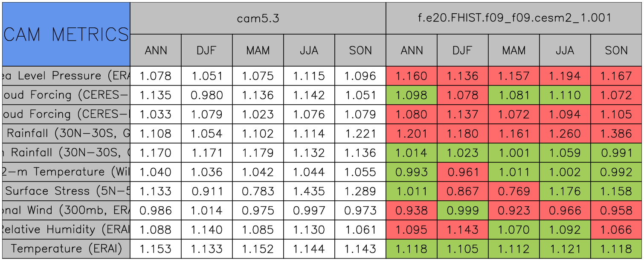Click the white cell showing 1.221
The width and height of the screenshot is (644, 261).
360,134
